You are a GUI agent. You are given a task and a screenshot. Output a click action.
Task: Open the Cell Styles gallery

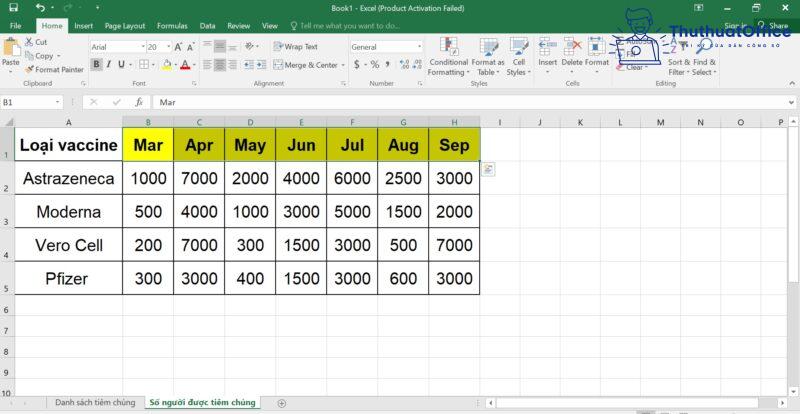pos(519,57)
